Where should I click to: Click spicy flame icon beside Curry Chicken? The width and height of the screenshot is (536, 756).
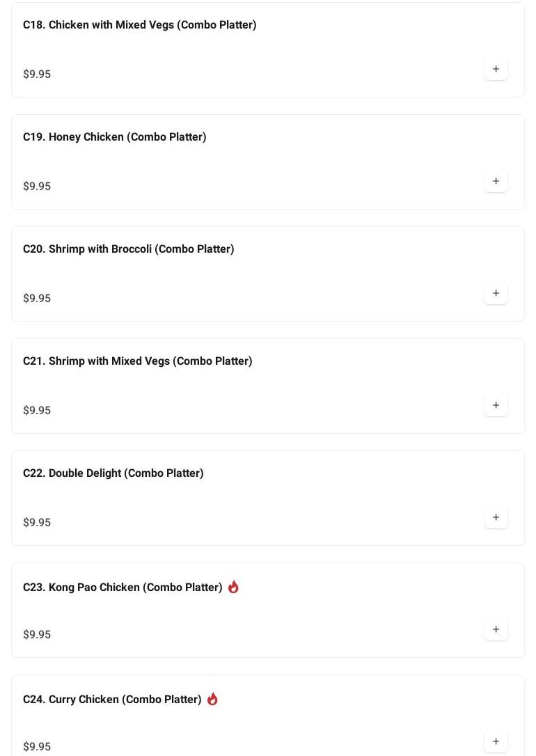point(212,699)
